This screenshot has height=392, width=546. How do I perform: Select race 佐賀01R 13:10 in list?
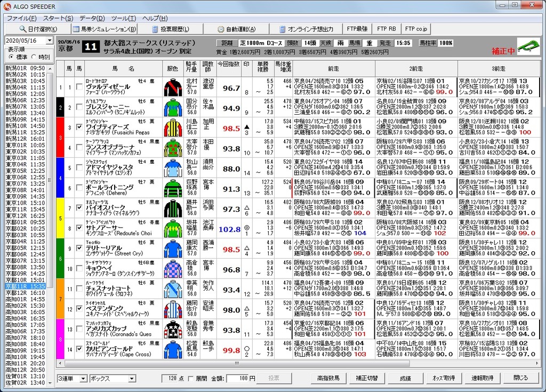26,377
